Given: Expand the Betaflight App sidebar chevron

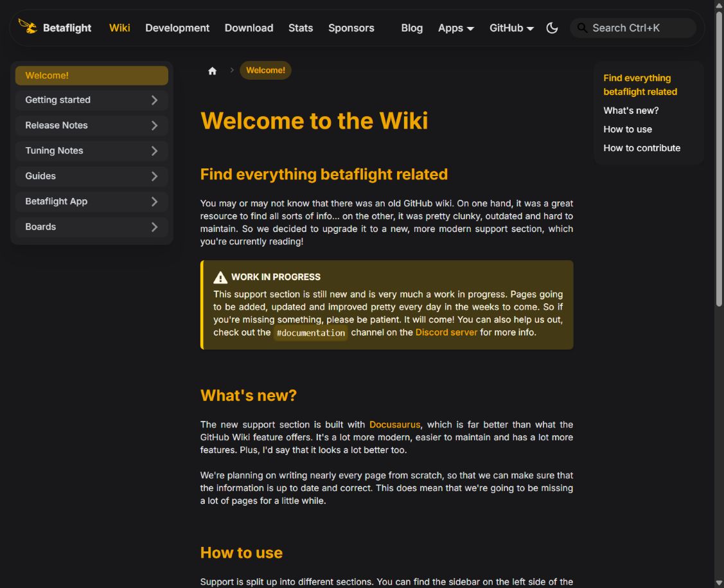Looking at the screenshot, I should pyautogui.click(x=154, y=202).
